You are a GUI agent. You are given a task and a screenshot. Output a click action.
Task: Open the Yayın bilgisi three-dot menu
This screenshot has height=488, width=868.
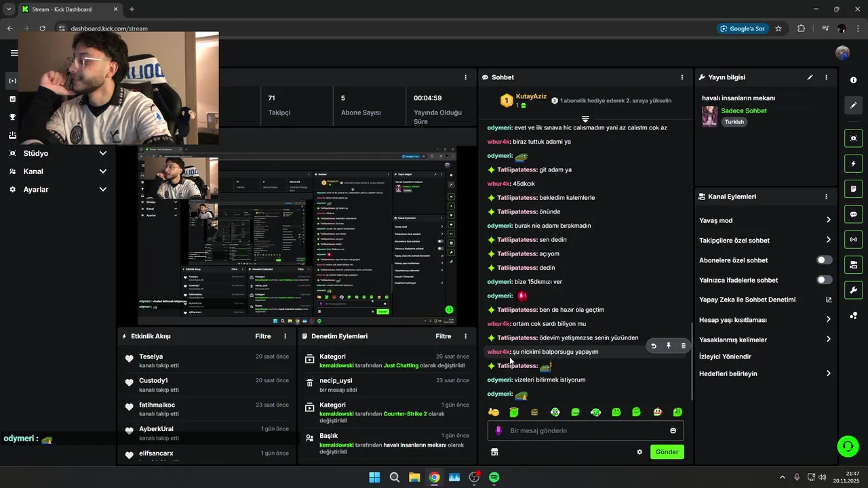point(826,77)
